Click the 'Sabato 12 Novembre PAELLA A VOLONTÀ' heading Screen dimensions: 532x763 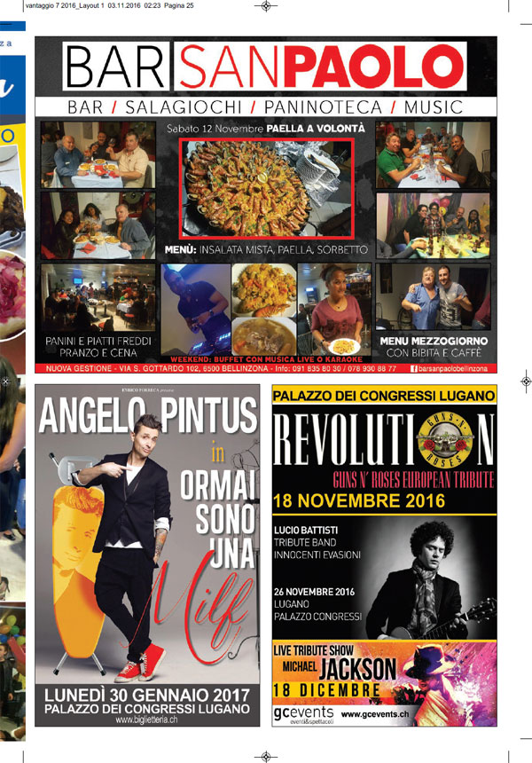(265, 129)
